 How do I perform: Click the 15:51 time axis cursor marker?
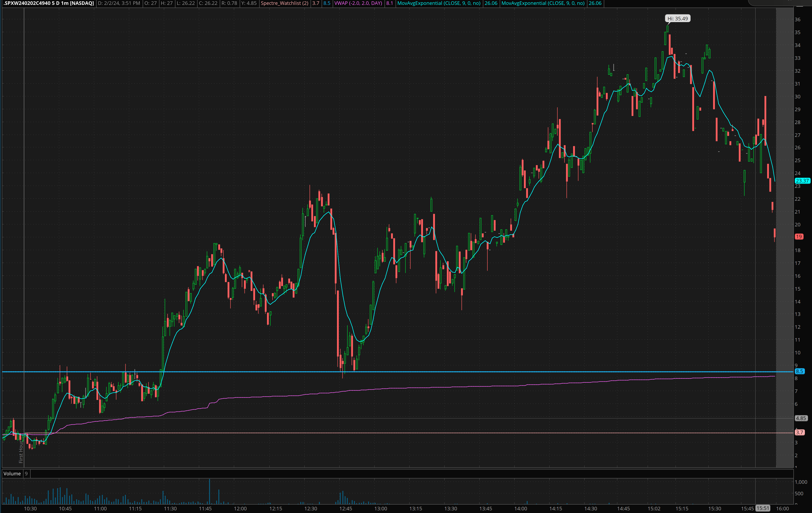click(762, 508)
